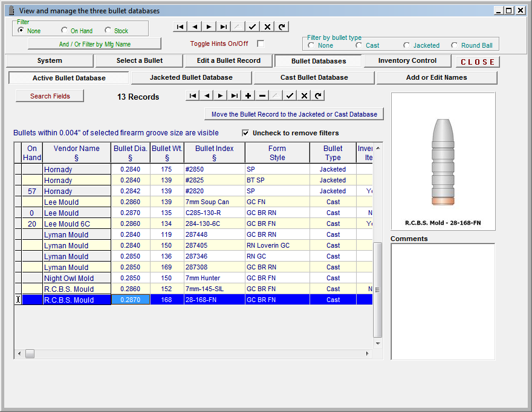This screenshot has width=532, height=412.
Task: Step to previous record in navigator beside 13 Records
Action: click(207, 95)
